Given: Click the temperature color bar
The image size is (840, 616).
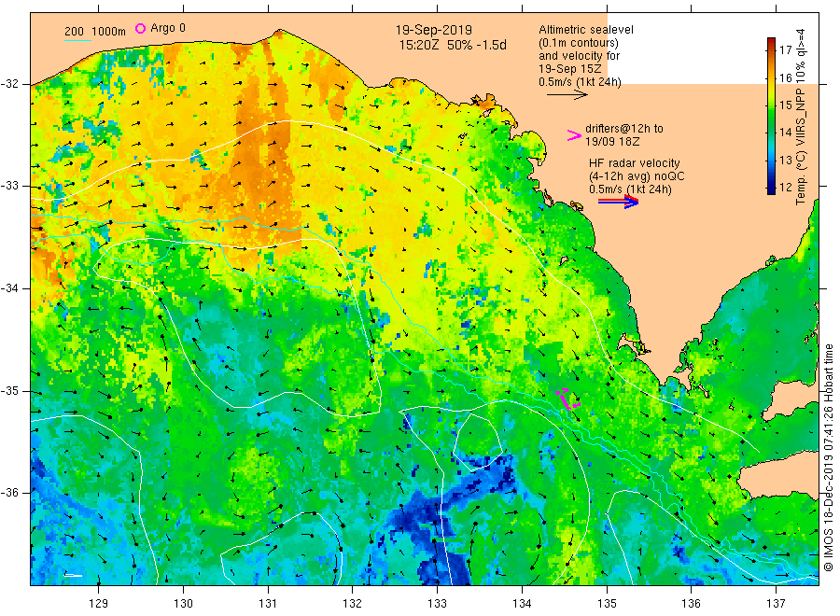Looking at the screenshot, I should (x=771, y=116).
